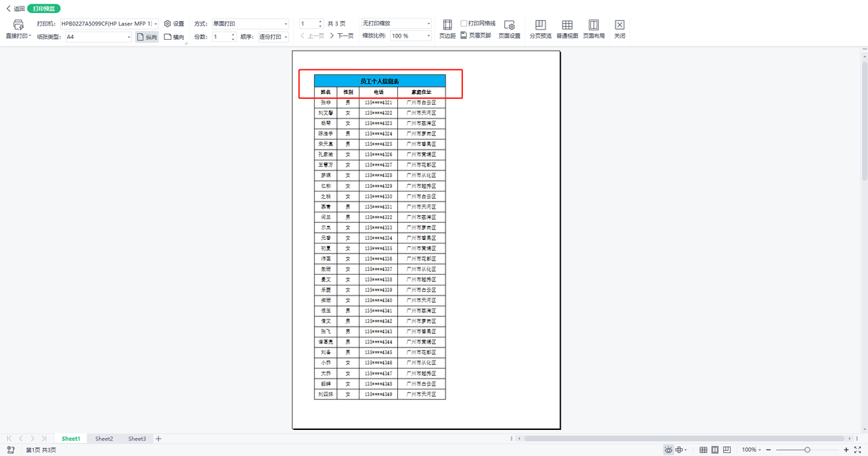Viewport: 868px width, 456px height.
Task: Click the 直接打印 (direct print) printer icon
Action: point(18,25)
